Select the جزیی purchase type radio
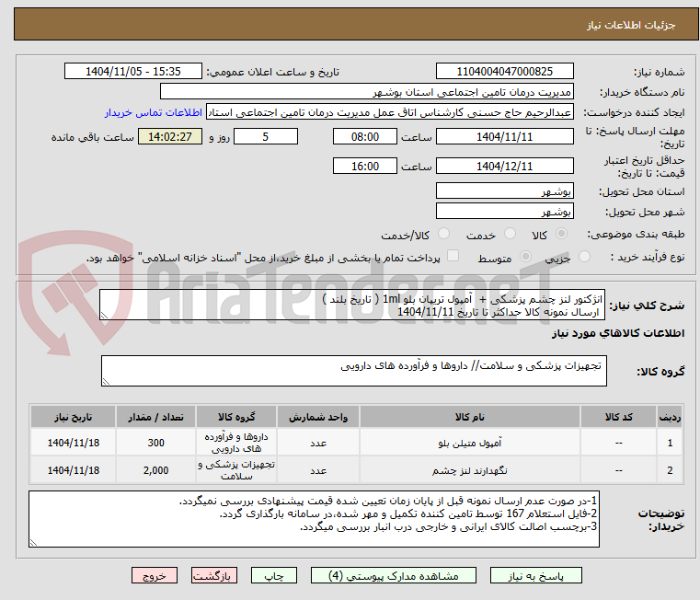Screen dimensions: 700x600 [584, 257]
